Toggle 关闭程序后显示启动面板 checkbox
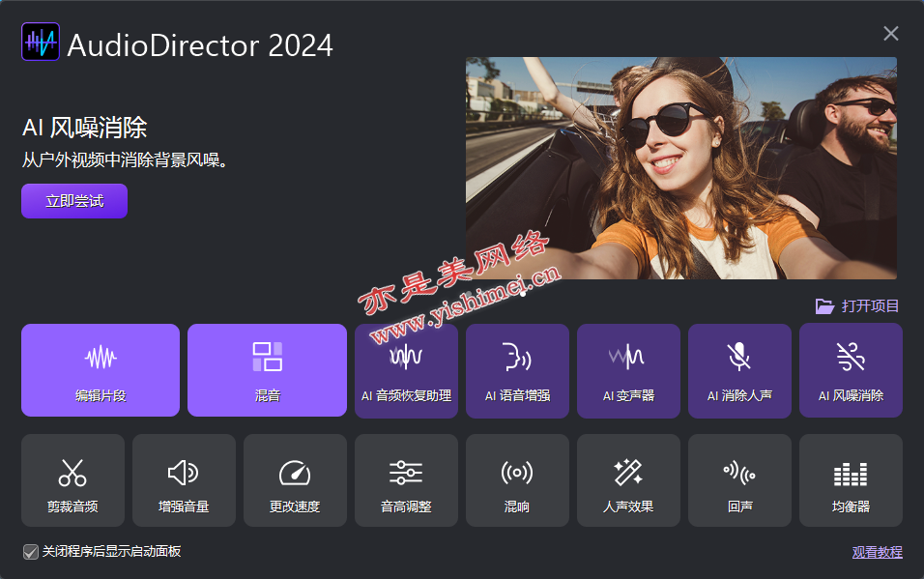Viewport: 924px width, 579px height. tap(31, 552)
